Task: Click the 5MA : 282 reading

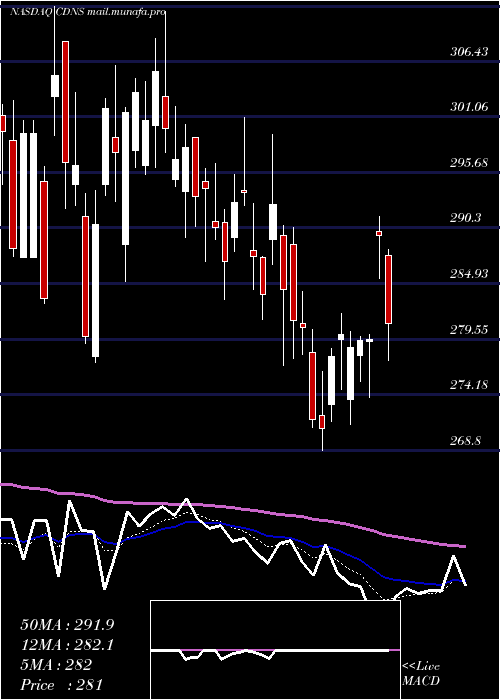Action: click(x=56, y=665)
